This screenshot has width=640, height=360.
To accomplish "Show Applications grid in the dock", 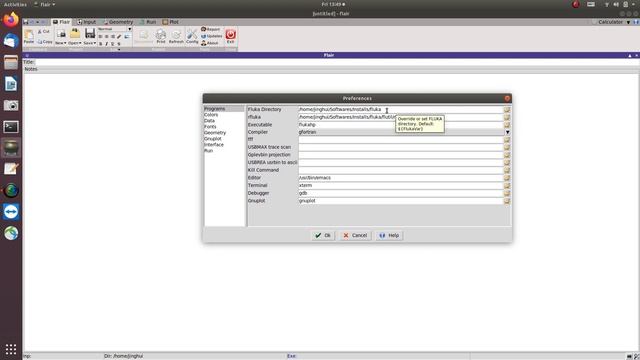I will [11, 349].
